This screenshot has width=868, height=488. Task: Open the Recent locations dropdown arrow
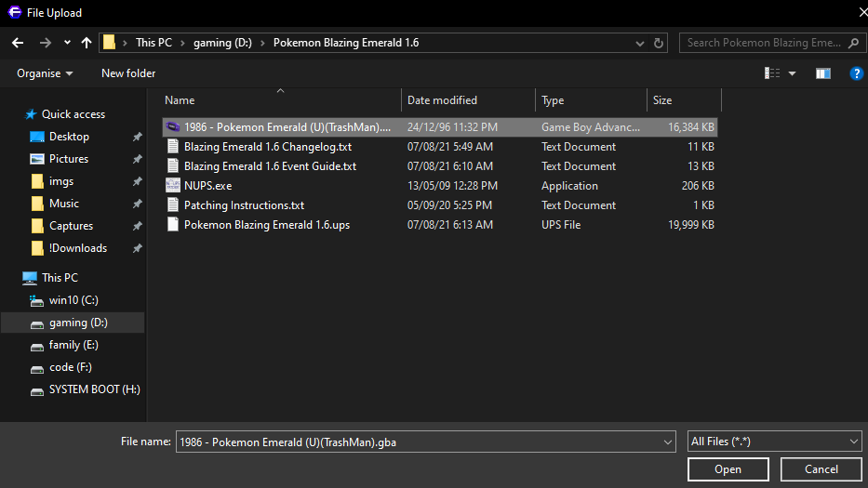(67, 43)
